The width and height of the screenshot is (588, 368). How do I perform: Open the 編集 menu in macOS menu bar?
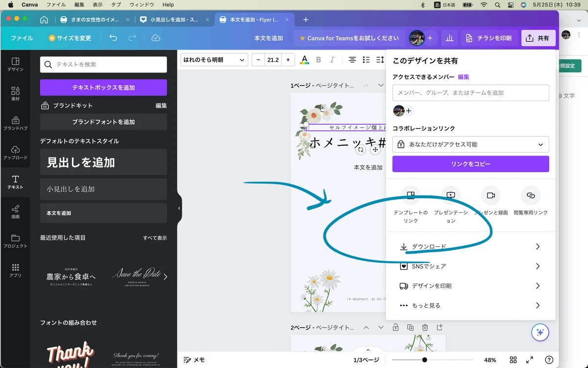coord(79,4)
